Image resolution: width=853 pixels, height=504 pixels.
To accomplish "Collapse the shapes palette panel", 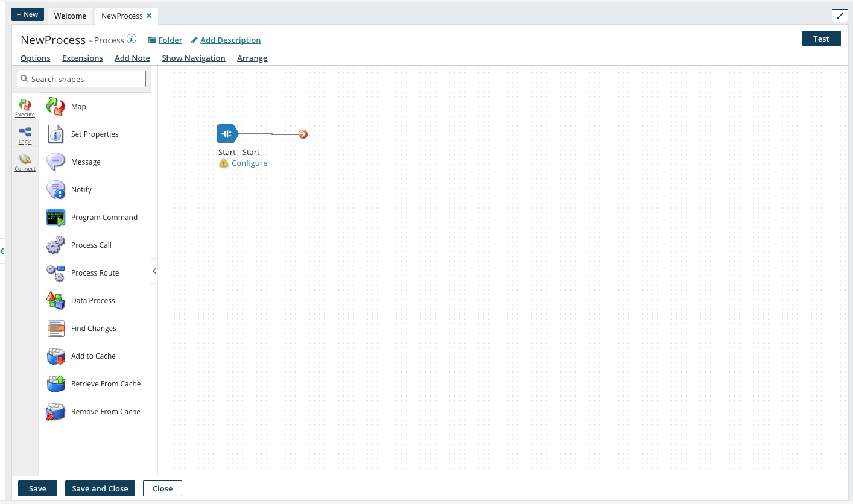I will (154, 271).
